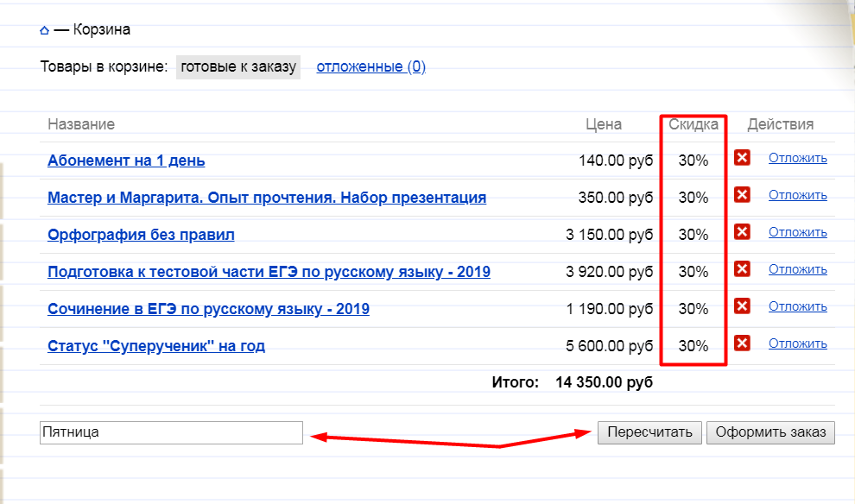855x504 pixels.
Task: Remove 'Абонемент на 1 день' with red X
Action: pyautogui.click(x=742, y=158)
